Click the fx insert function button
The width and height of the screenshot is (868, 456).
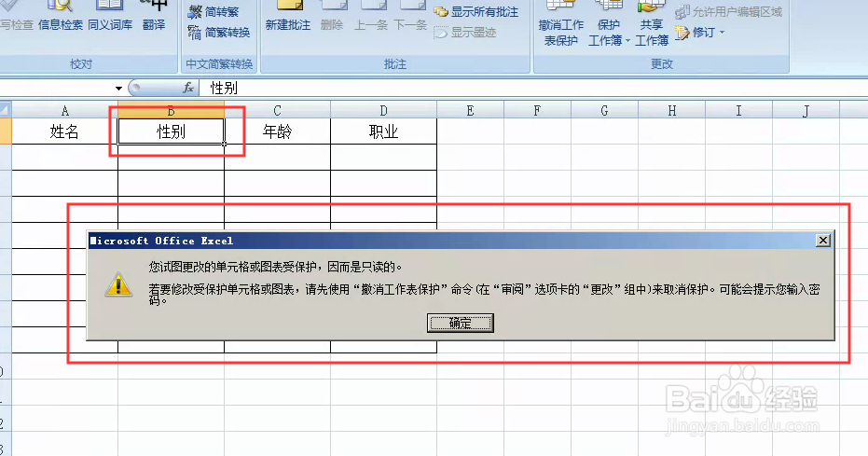point(188,88)
